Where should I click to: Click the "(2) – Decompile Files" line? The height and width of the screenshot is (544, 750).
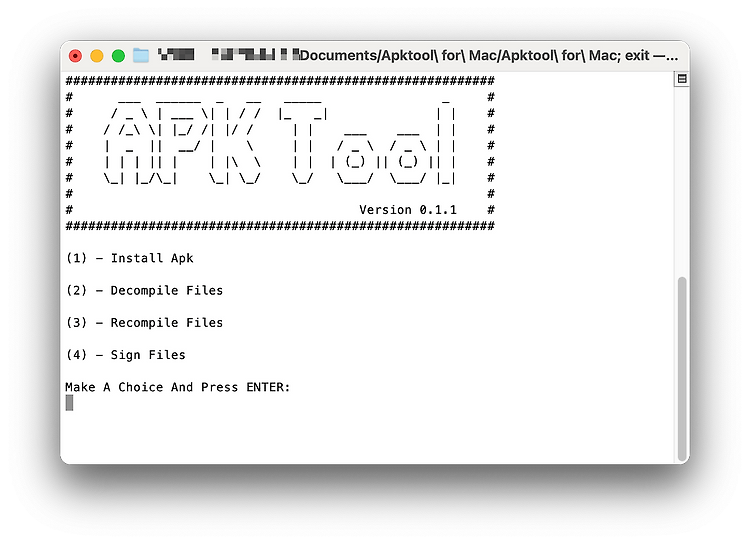(144, 290)
